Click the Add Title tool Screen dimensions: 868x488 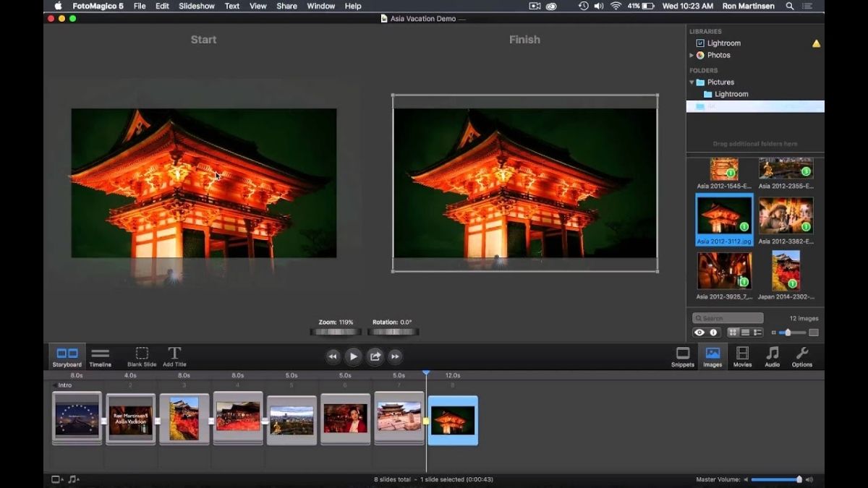coord(174,356)
